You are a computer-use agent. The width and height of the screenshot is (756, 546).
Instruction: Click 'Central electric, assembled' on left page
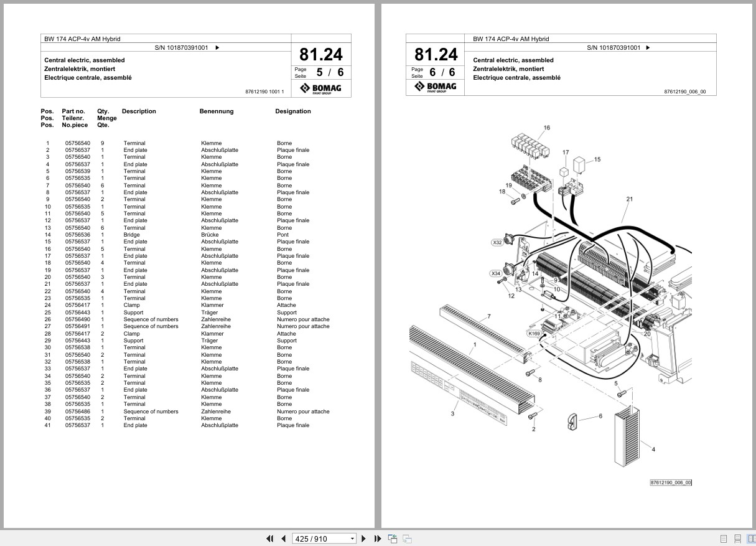[85, 60]
